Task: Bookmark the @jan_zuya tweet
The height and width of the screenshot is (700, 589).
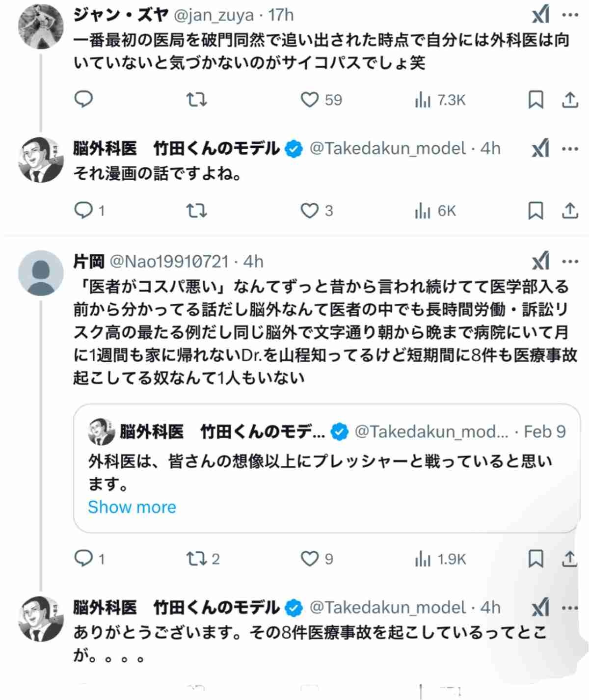Action: tap(535, 100)
